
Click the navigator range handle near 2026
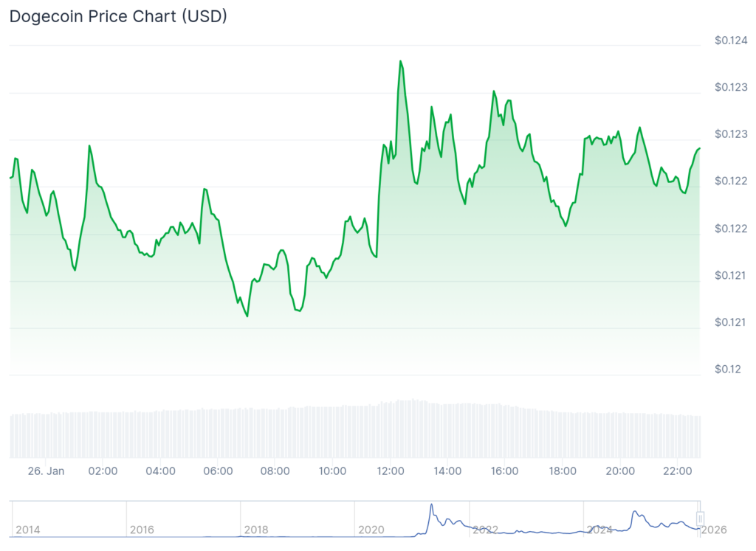[701, 519]
